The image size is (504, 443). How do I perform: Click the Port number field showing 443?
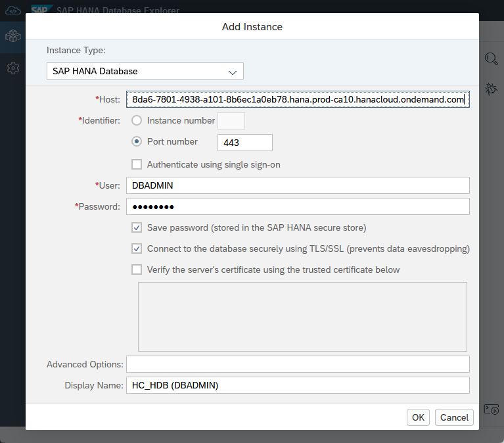[245, 143]
